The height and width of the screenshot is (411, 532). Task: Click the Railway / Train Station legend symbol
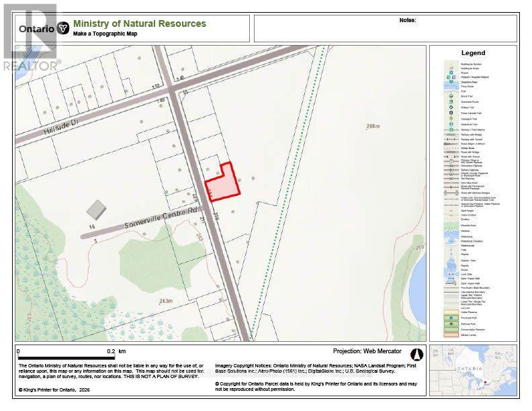451,130
